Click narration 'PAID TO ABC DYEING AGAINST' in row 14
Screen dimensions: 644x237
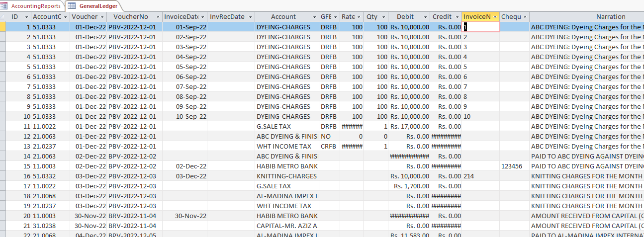[x=587, y=156]
